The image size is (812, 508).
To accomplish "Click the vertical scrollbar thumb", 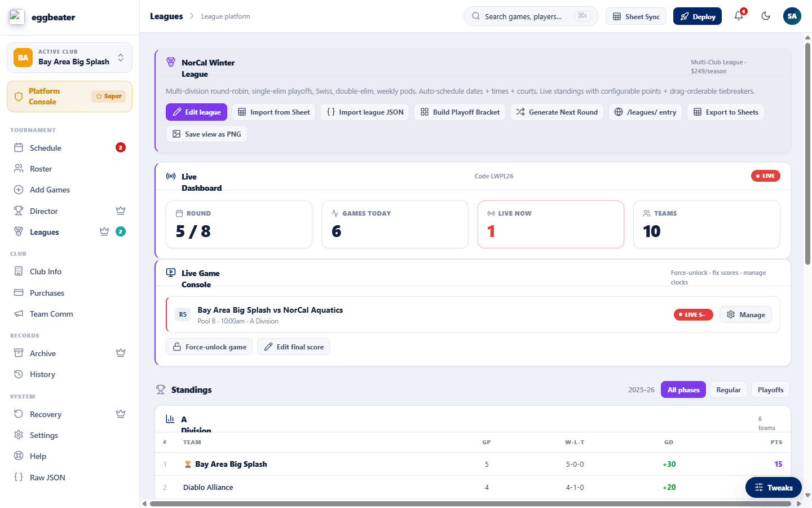I will [x=807, y=152].
